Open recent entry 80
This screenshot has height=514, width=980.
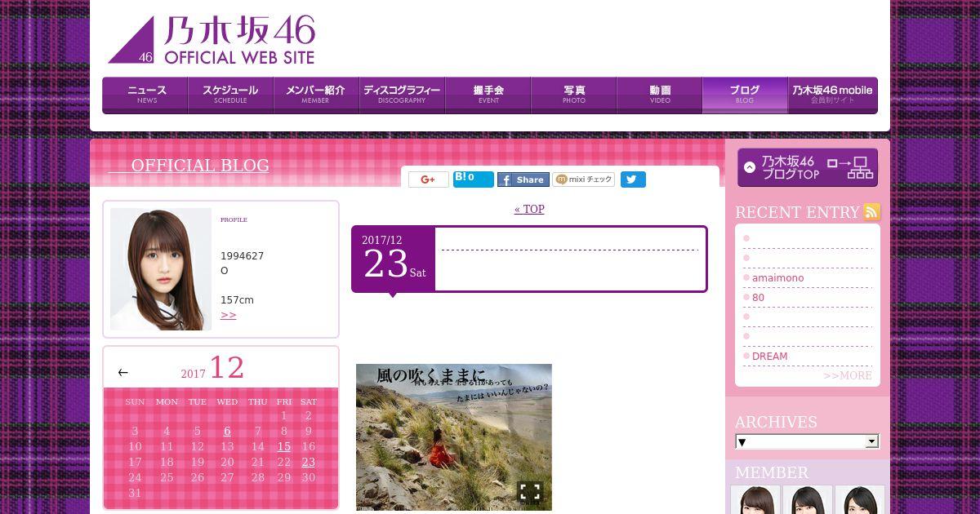click(x=758, y=298)
